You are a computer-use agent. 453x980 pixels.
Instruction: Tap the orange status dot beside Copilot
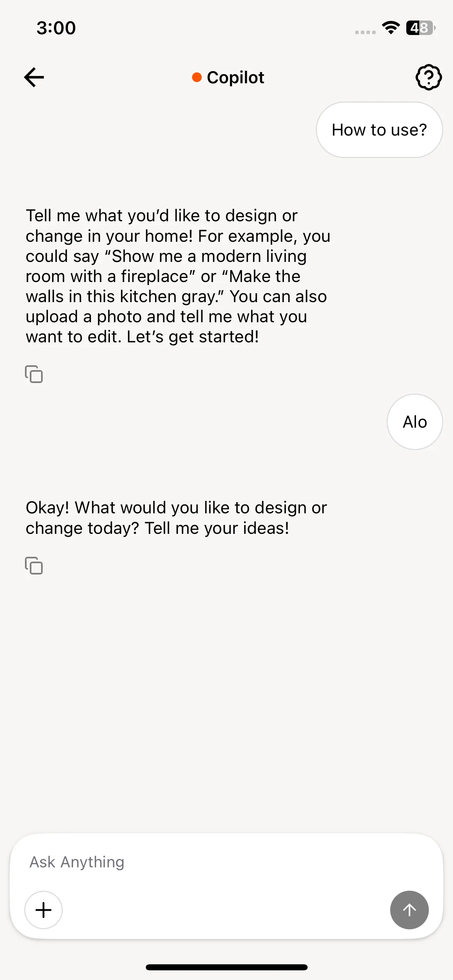[197, 77]
